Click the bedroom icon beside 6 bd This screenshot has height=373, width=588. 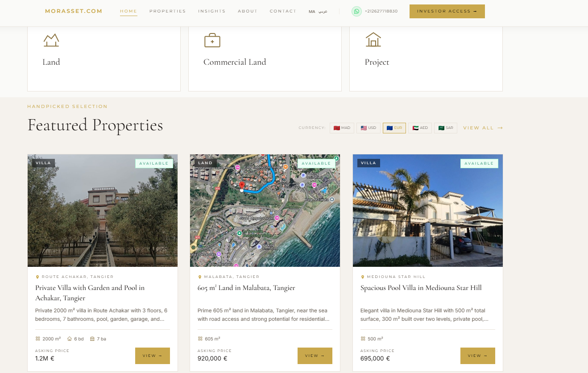pos(70,339)
